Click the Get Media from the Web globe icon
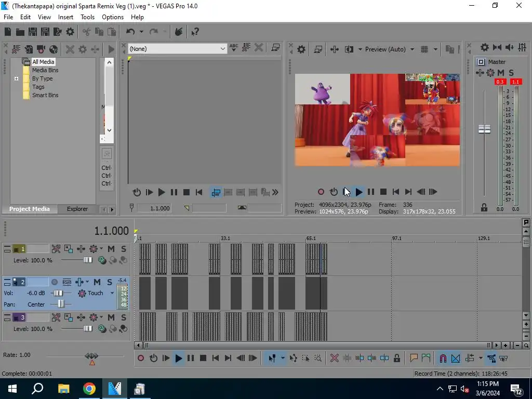532x399 pixels. pos(54,49)
